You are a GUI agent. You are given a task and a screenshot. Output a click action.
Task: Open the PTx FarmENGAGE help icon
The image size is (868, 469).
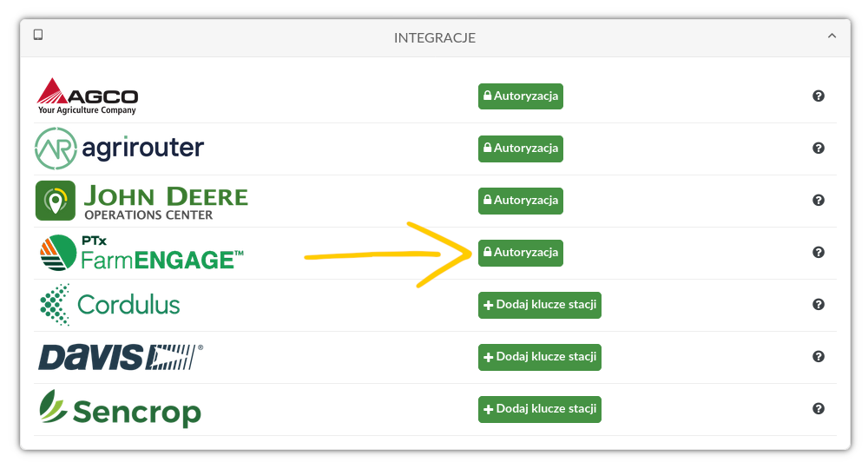(818, 253)
